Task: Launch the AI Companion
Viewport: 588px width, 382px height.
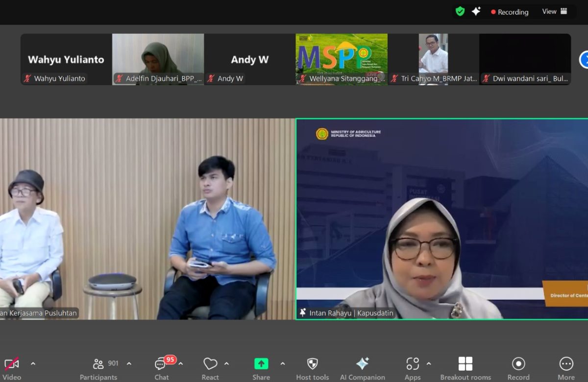Action: click(x=362, y=368)
